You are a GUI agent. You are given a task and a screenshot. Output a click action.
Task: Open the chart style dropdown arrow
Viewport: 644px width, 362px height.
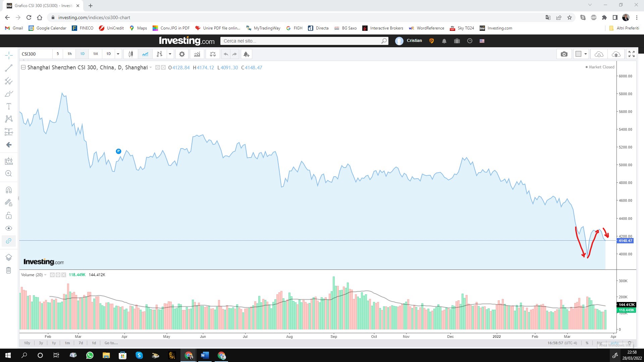[170, 54]
